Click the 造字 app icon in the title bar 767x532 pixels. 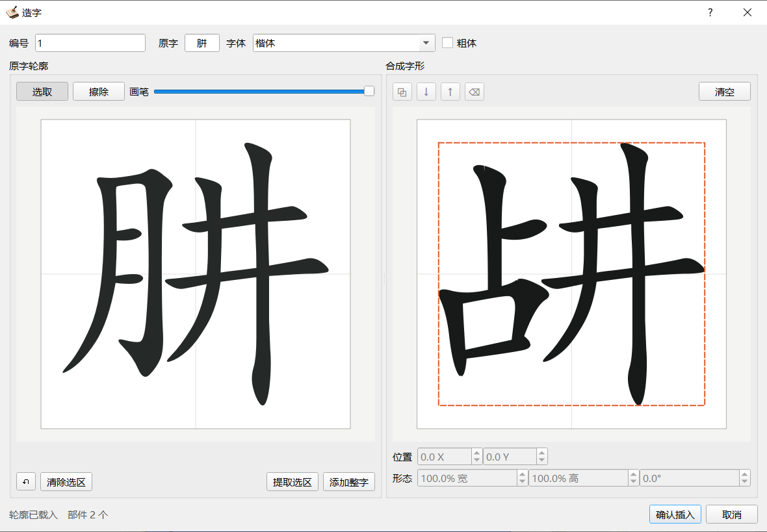tap(12, 12)
